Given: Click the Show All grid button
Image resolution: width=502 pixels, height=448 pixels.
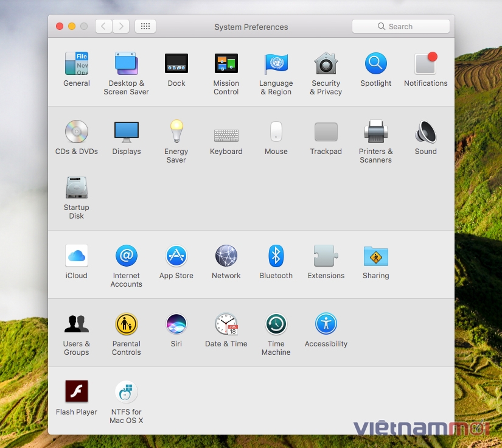Looking at the screenshot, I should [x=145, y=26].
